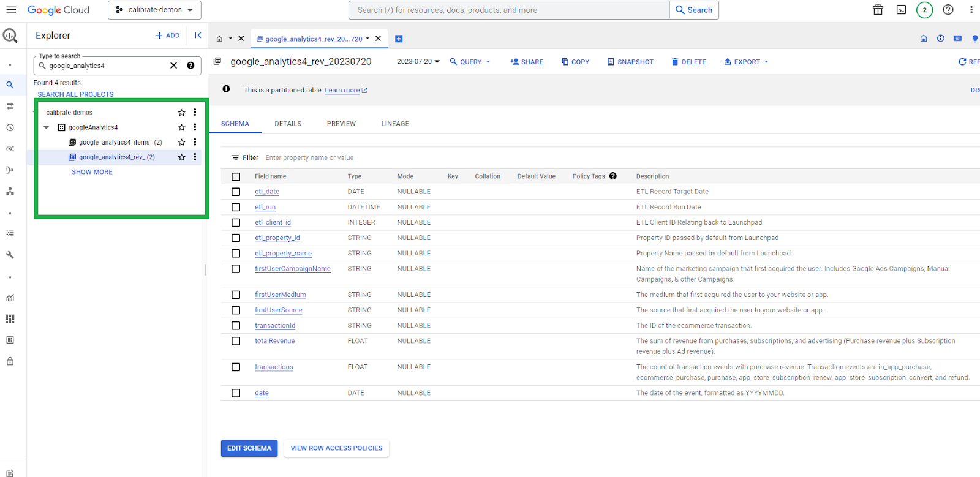
Task: Star google_analytics4_items_ table
Action: tap(182, 142)
